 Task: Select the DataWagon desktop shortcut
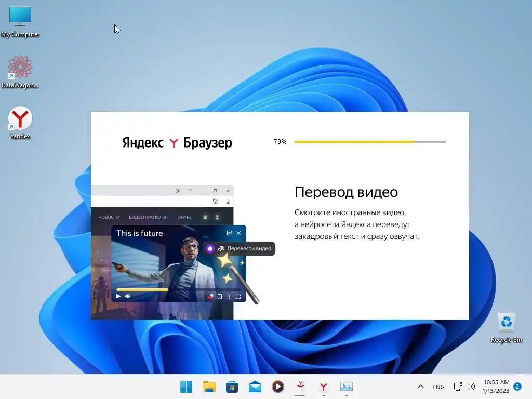(20, 72)
